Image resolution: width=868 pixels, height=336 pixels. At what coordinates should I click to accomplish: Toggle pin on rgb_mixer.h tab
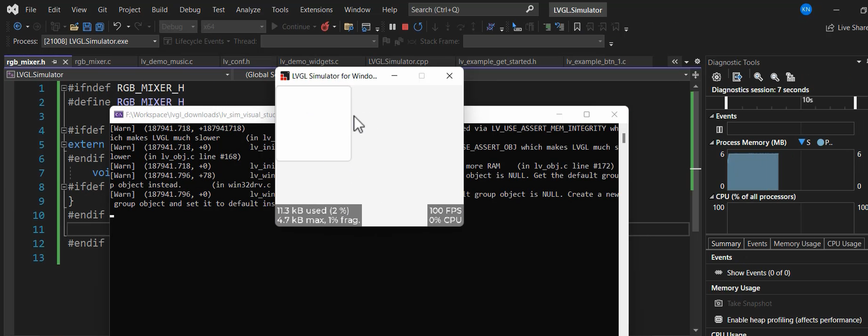[x=54, y=62]
